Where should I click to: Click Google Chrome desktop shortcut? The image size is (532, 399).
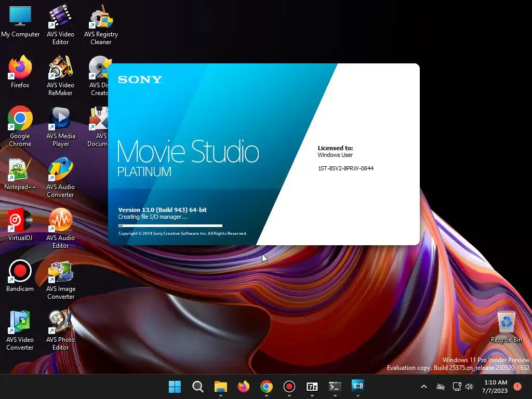(x=20, y=127)
